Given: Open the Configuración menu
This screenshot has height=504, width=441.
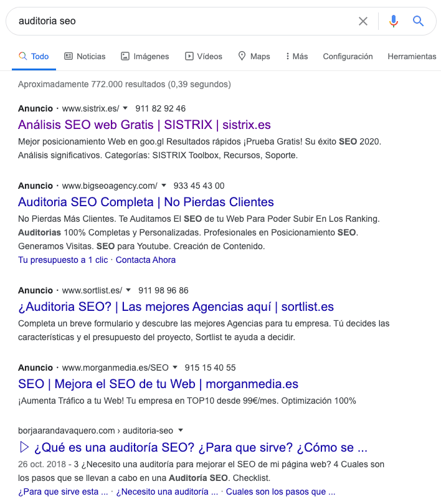Looking at the screenshot, I should [x=348, y=56].
